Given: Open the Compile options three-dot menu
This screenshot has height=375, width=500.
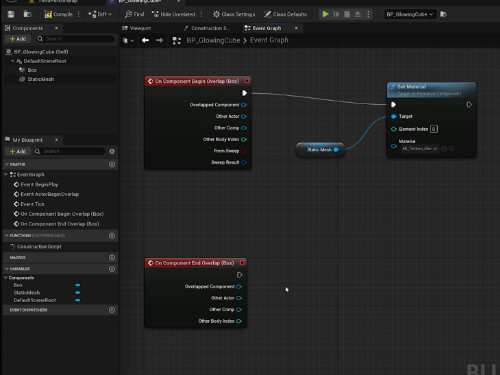Looking at the screenshot, I should (79, 14).
